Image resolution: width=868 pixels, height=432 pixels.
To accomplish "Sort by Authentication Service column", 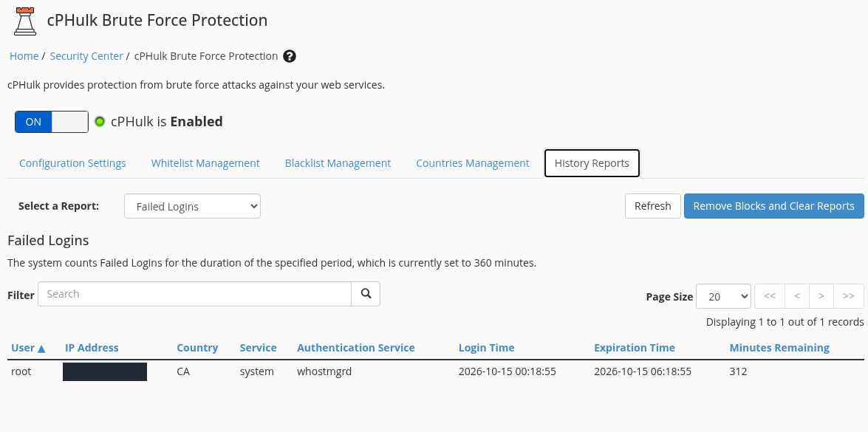I will tap(356, 348).
